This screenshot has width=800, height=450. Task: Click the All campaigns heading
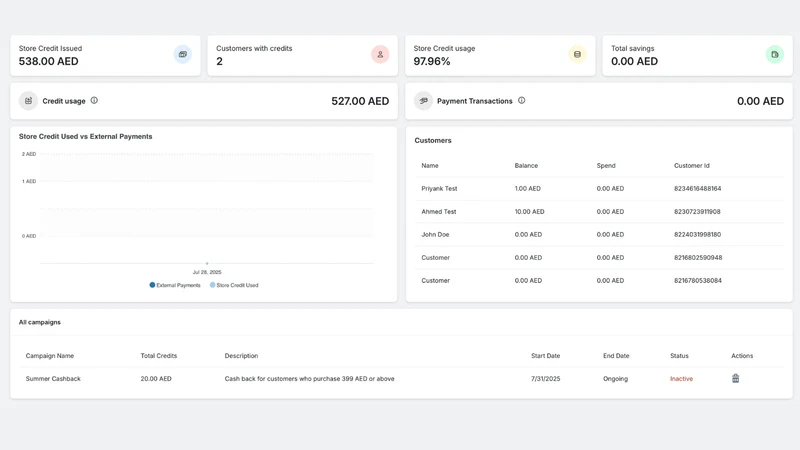pos(40,322)
